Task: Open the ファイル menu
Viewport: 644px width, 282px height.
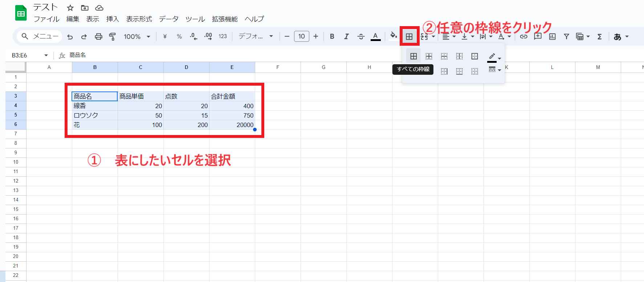Action: click(x=46, y=19)
